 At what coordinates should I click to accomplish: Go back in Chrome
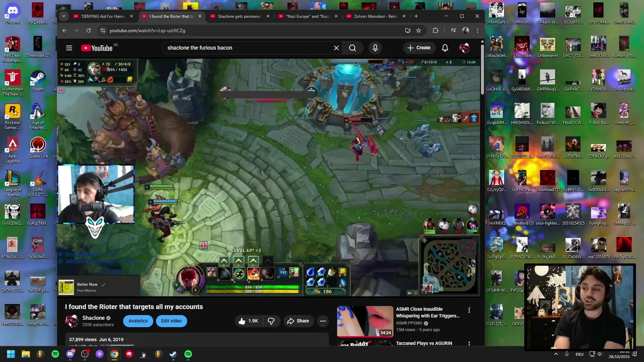tap(64, 30)
